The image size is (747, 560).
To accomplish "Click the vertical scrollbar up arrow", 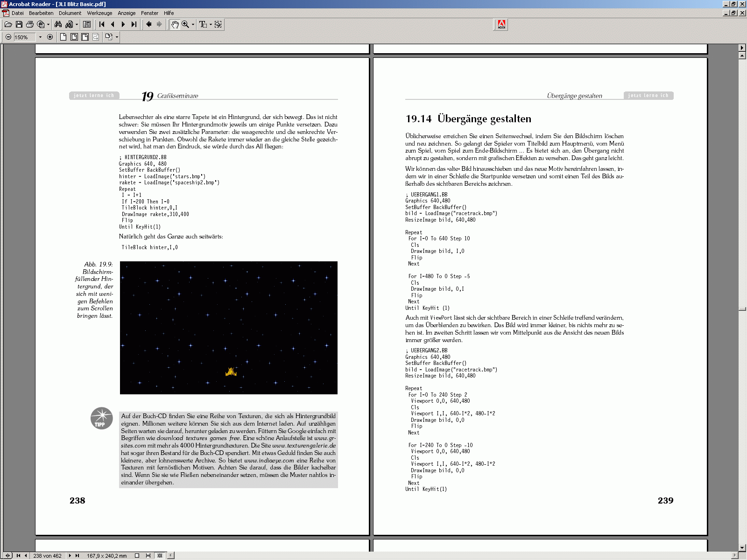I will [x=742, y=56].
